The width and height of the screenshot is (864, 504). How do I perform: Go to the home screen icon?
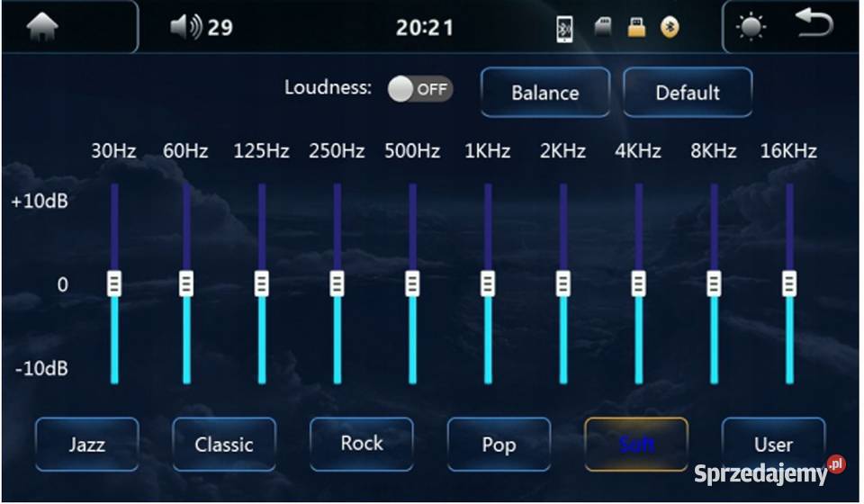tap(42, 26)
